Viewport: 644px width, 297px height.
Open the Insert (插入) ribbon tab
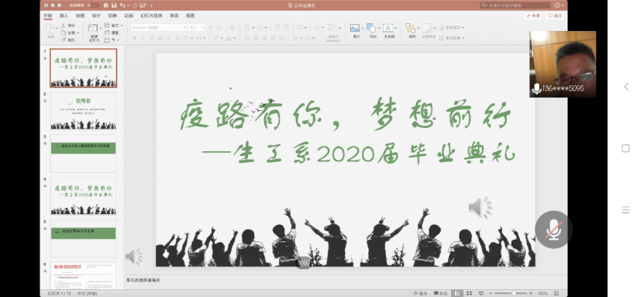pyautogui.click(x=64, y=16)
